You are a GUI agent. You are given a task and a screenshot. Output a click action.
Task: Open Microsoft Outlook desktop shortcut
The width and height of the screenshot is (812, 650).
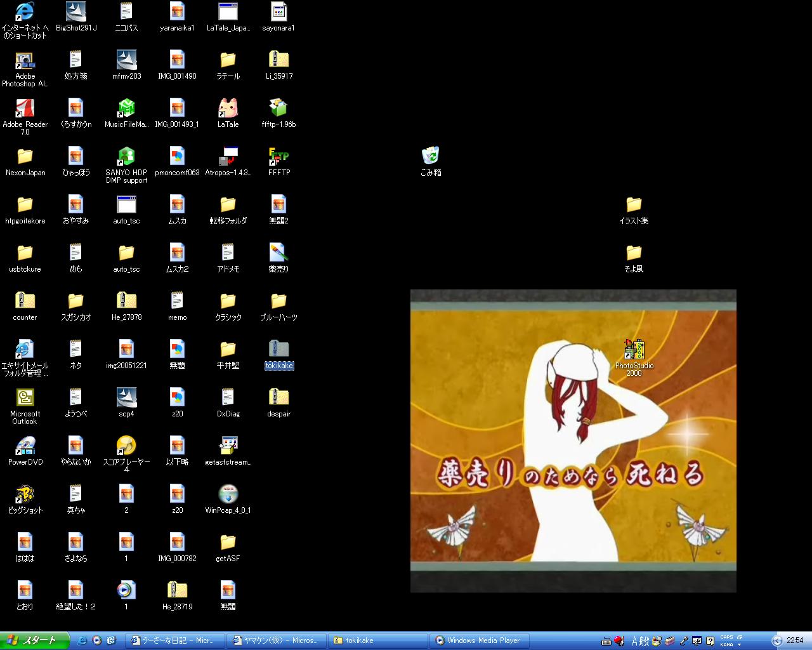coord(25,406)
